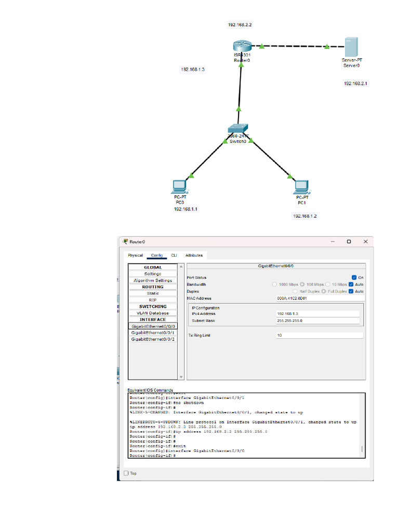This screenshot has height=532, width=399.
Task: Click the Tx Ring Limit field
Action: click(x=320, y=335)
